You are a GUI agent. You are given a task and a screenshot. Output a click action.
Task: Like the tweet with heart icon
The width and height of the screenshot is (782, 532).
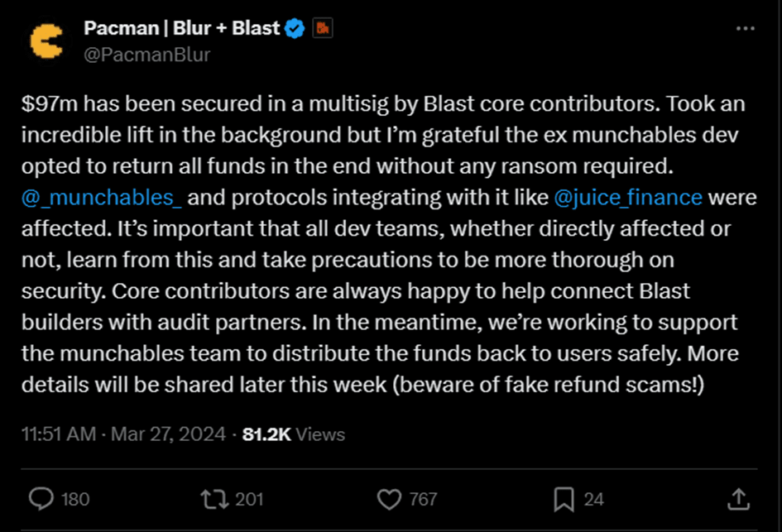pyautogui.click(x=388, y=499)
